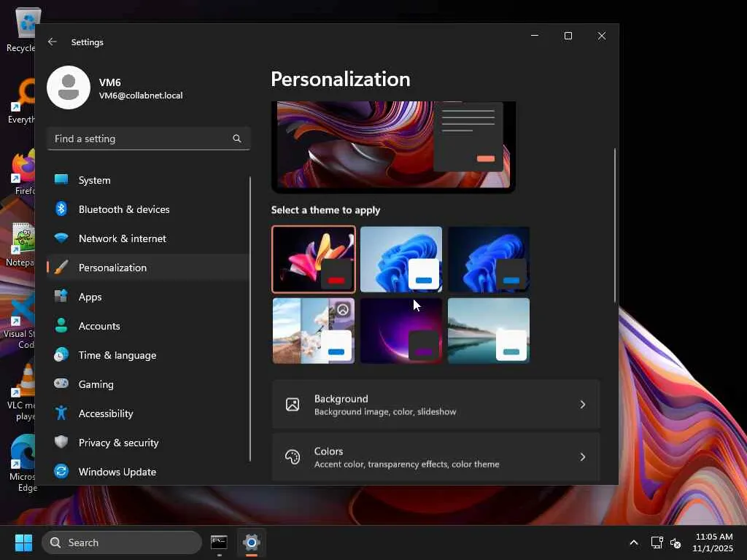Click the Find a setting search box
This screenshot has height=560, width=747.
[139, 139]
